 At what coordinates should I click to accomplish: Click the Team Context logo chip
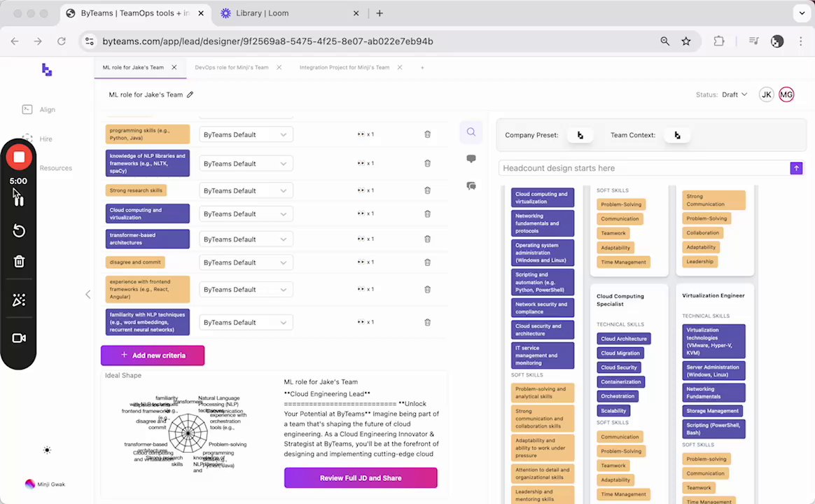(677, 135)
